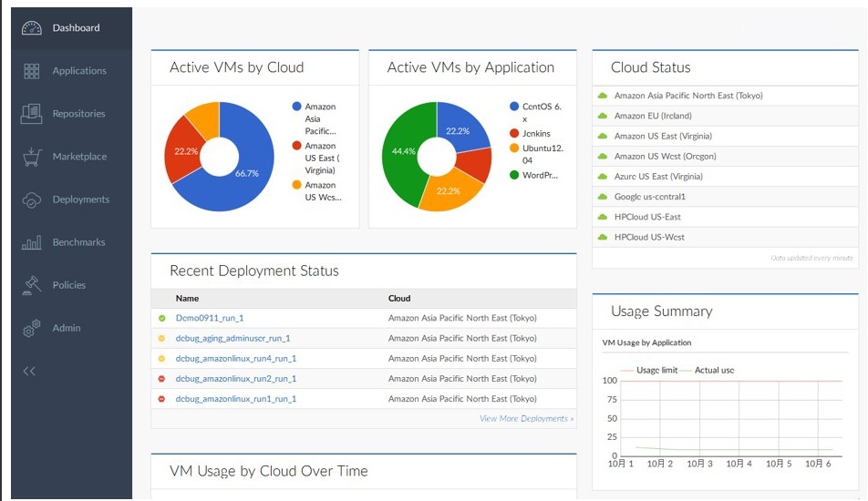Toggle Amazon US East legend entry
The height and width of the screenshot is (501, 868).
pyautogui.click(x=320, y=158)
